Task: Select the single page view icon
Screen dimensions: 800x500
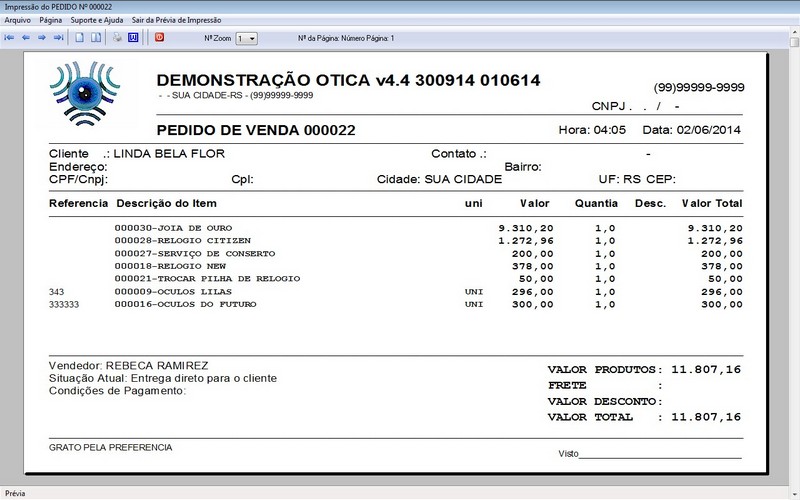Action: pyautogui.click(x=80, y=38)
